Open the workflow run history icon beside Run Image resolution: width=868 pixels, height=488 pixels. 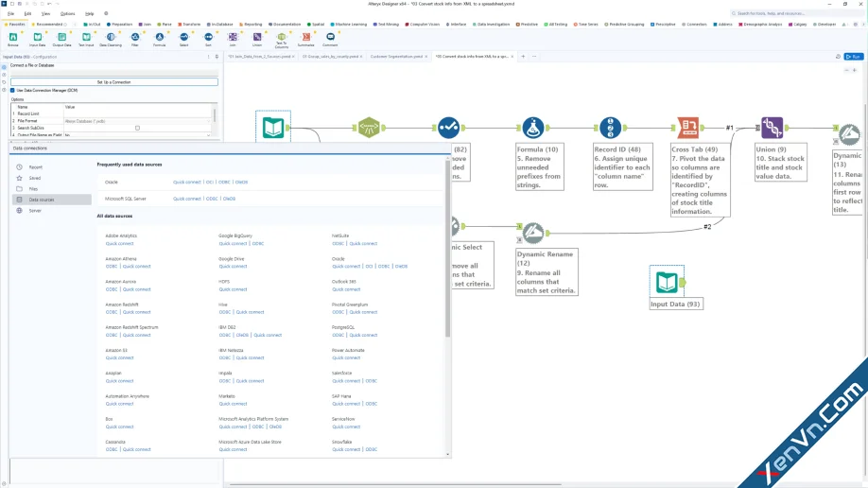(x=838, y=57)
